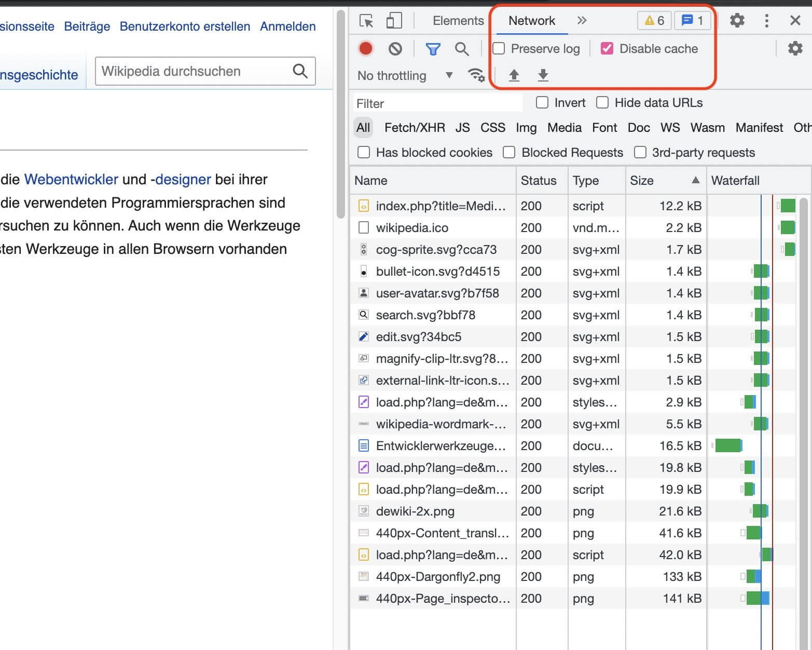
Task: Filter requests by WS type
Action: 670,128
